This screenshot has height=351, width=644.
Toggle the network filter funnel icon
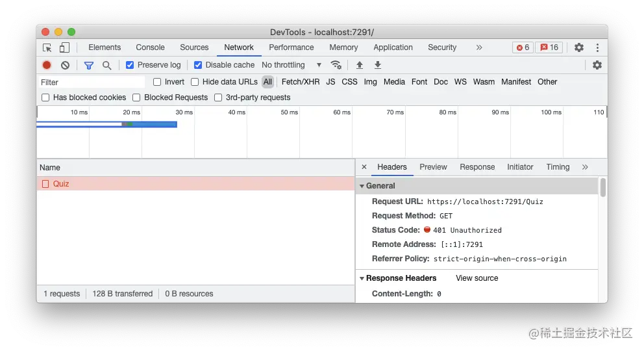(x=89, y=65)
